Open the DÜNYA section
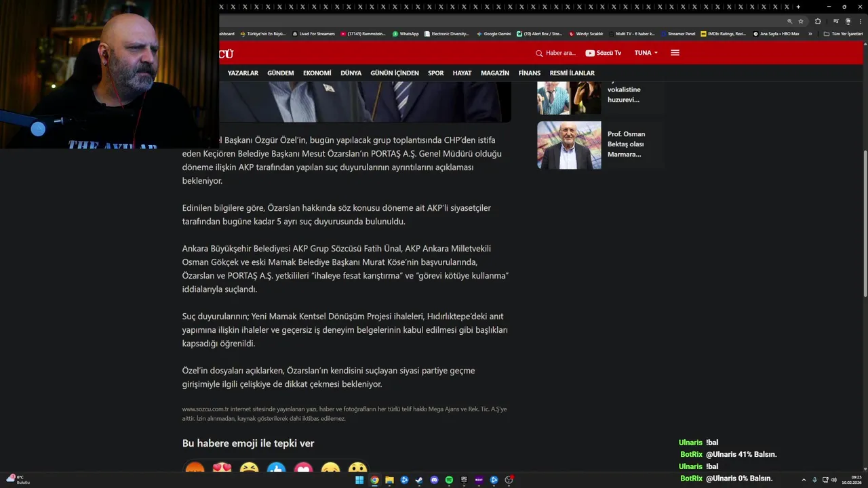This screenshot has height=488, width=868. (x=351, y=73)
